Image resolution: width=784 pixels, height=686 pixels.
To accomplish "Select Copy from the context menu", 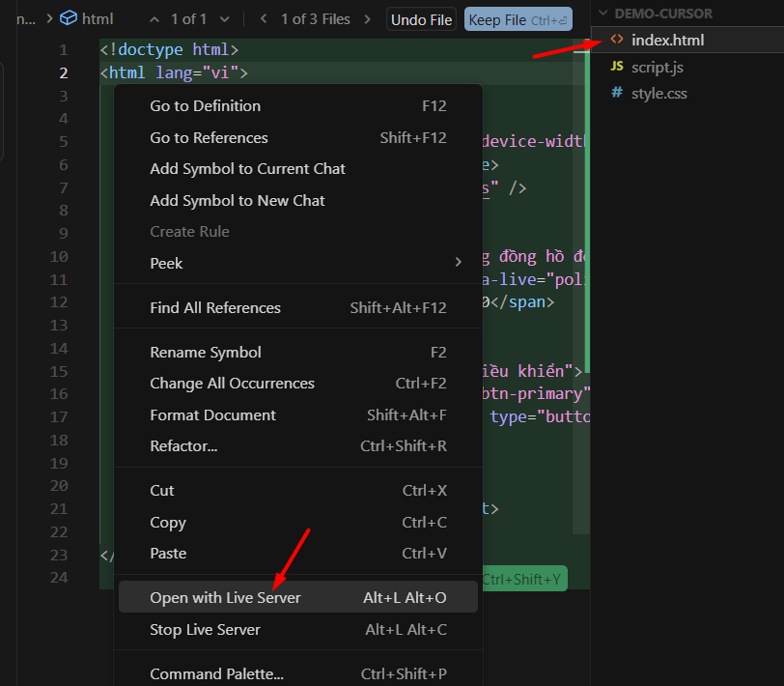I will click(167, 522).
